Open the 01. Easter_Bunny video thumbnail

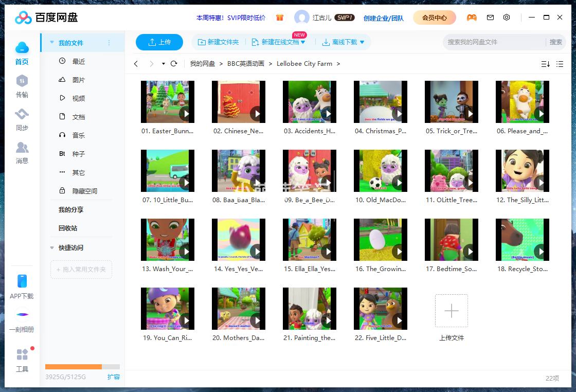(x=168, y=101)
